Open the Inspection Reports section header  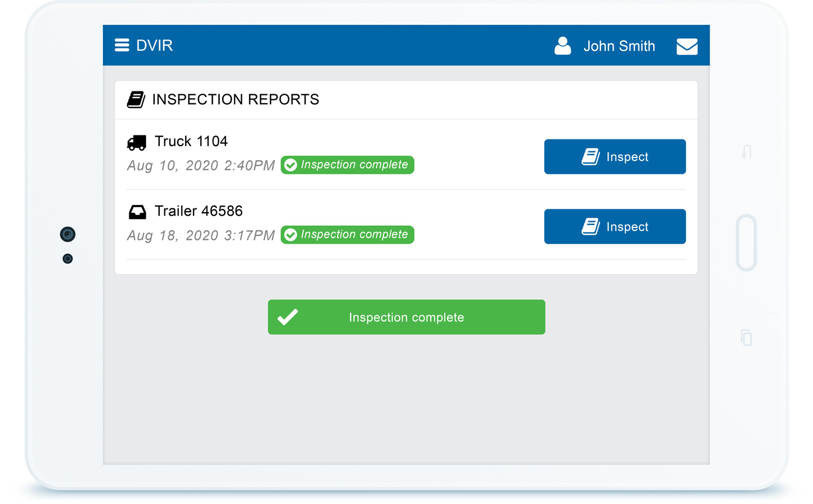235,99
